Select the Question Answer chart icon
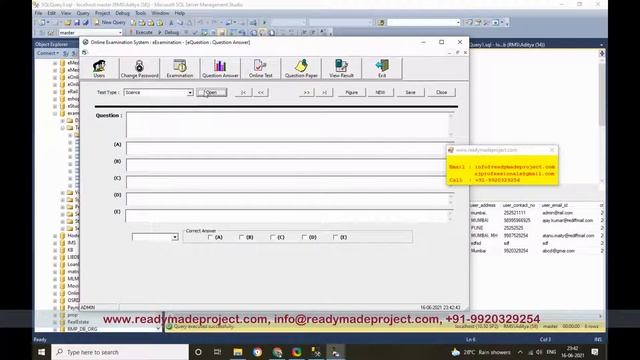Screen dimensions: 640x360 [x=220, y=68]
